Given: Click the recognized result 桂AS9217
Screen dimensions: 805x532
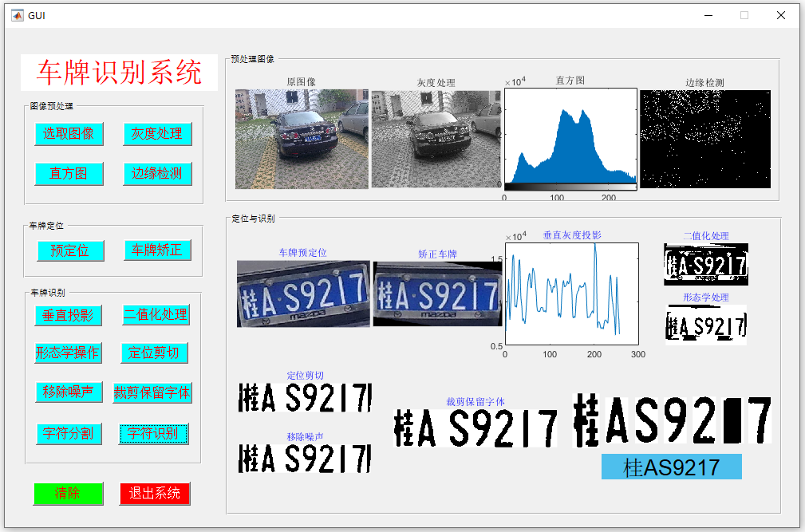Looking at the screenshot, I should [x=672, y=467].
